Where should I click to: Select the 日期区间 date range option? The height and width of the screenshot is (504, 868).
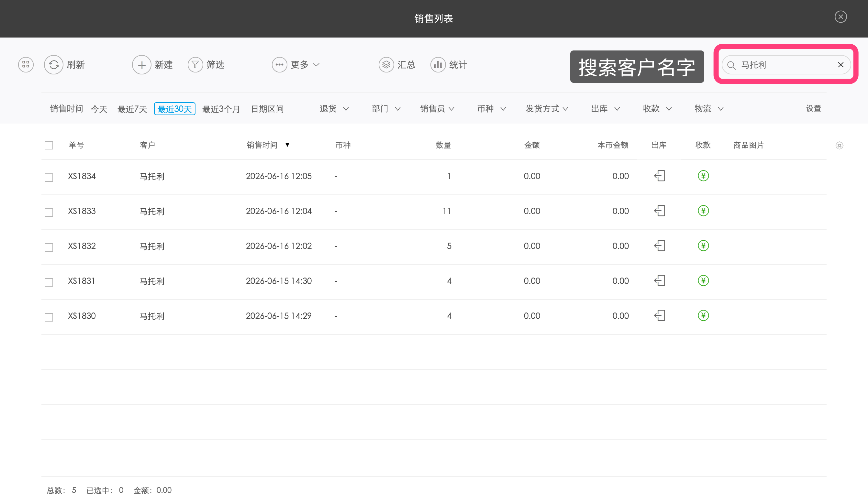coord(267,109)
